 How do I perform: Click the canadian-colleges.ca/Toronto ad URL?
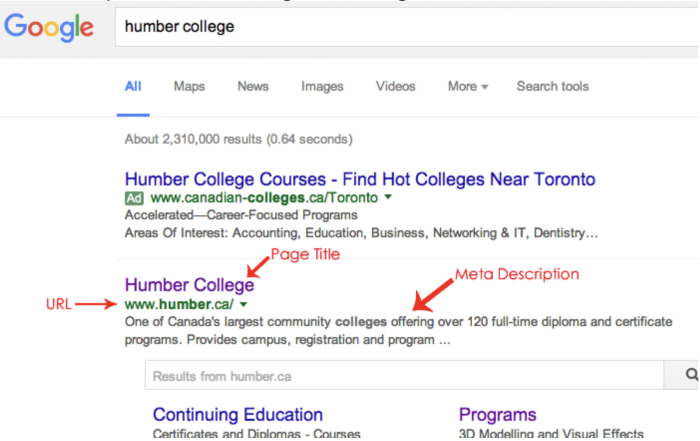pos(264,197)
